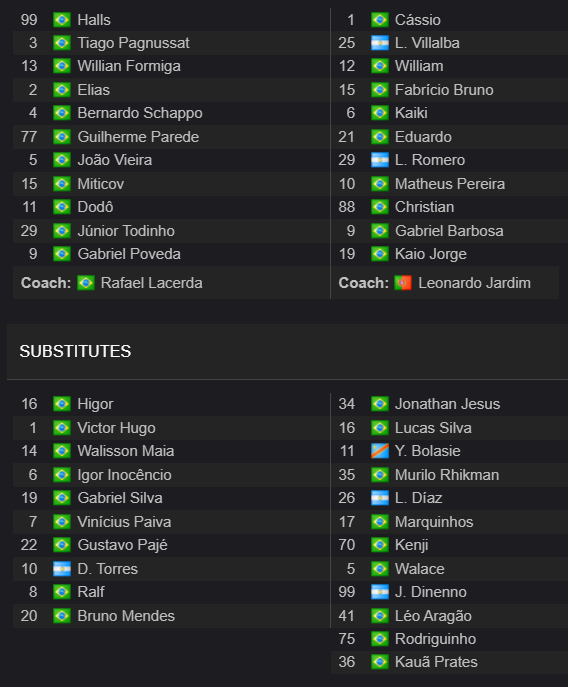Open Kaio Jorge player page
The width and height of the screenshot is (568, 687).
tap(430, 254)
